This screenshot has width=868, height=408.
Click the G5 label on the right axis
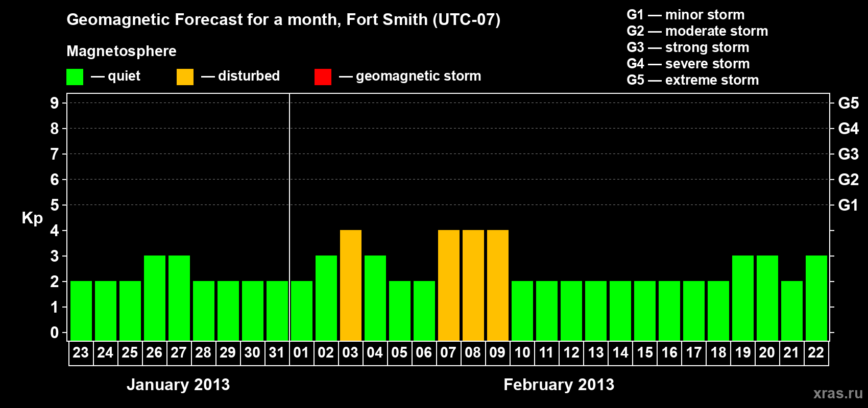(x=849, y=103)
